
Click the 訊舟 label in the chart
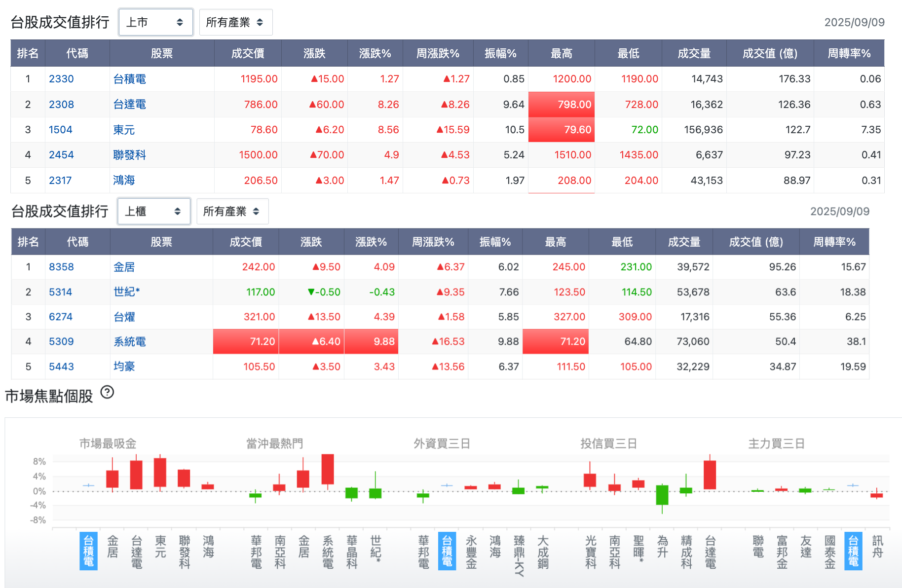tap(877, 547)
